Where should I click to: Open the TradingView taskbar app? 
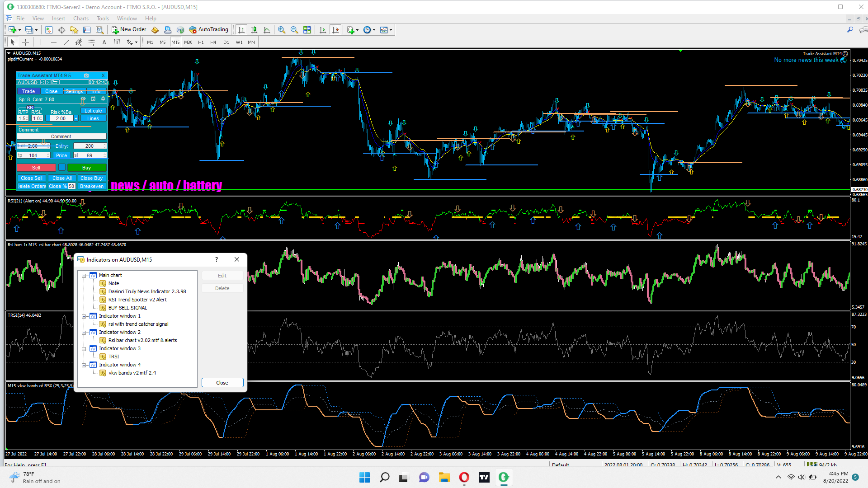(x=484, y=477)
